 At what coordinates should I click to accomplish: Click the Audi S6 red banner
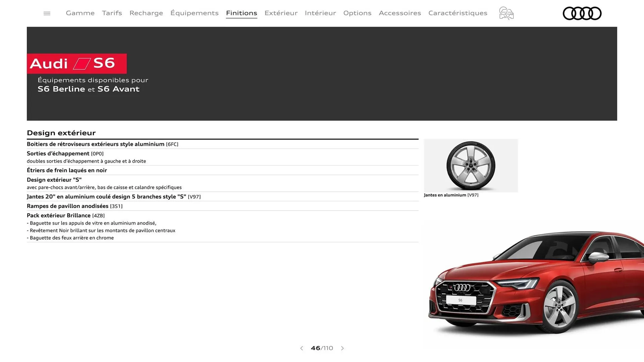coord(76,64)
